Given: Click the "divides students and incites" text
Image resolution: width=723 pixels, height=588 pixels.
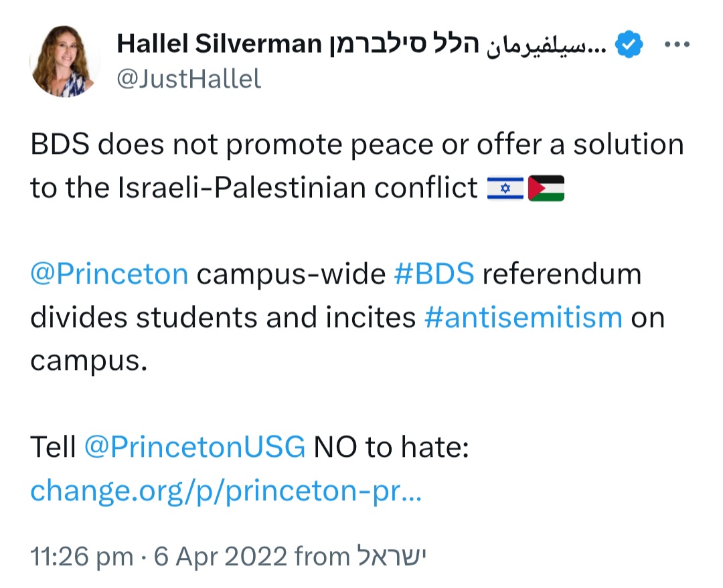Looking at the screenshot, I should point(222,316).
